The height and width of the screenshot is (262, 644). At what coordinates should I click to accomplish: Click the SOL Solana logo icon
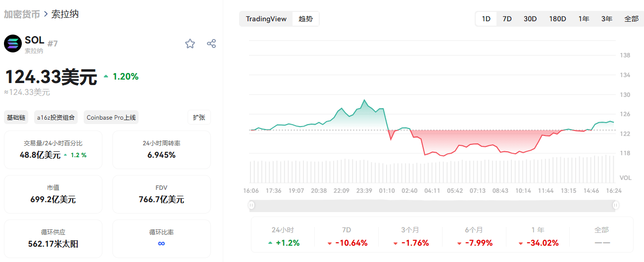13,44
